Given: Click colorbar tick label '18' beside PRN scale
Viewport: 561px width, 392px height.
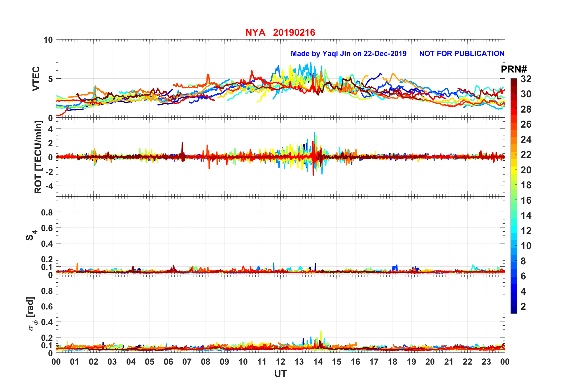Looking at the screenshot, I should click(526, 185).
